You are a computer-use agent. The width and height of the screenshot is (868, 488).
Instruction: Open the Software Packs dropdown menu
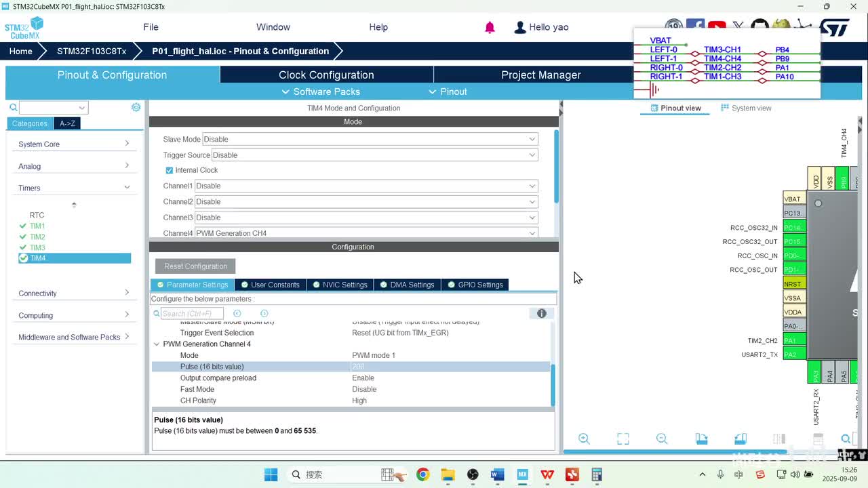[321, 91]
